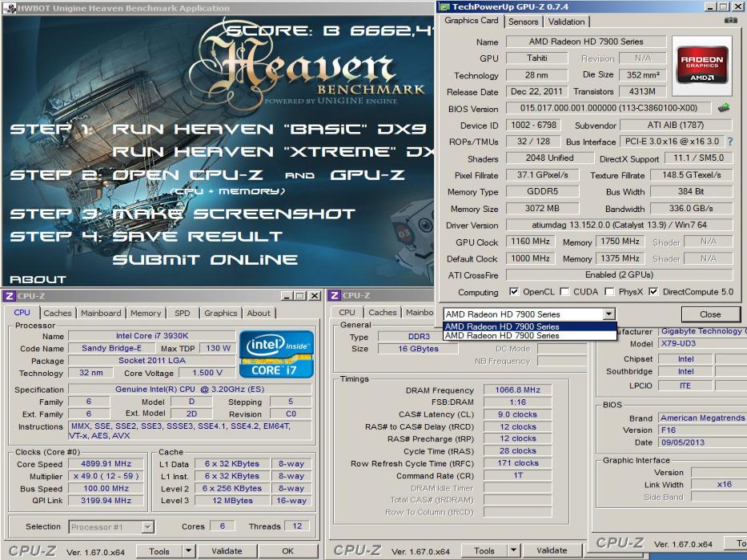Open the GPU selection dropdown arrow in GPU-Z
The height and width of the screenshot is (560, 747).
click(x=609, y=314)
